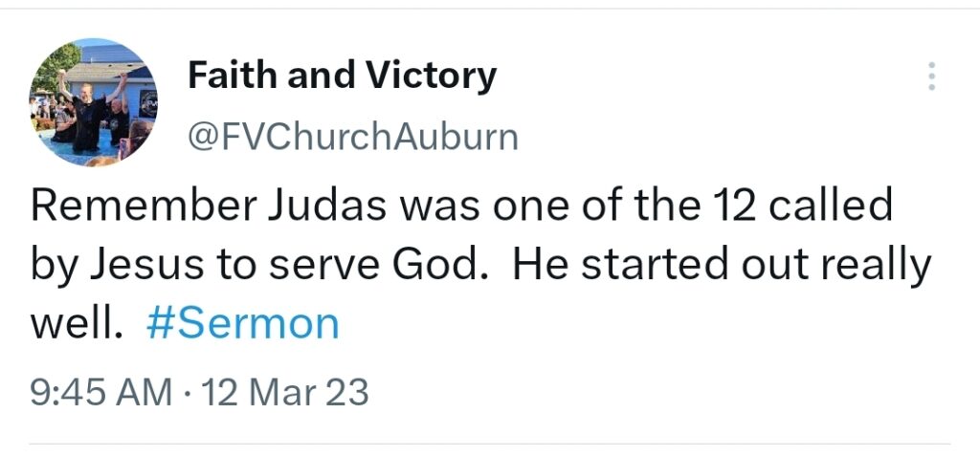
Task: Open the Faith and Victory profile picture
Action: pos(93,101)
